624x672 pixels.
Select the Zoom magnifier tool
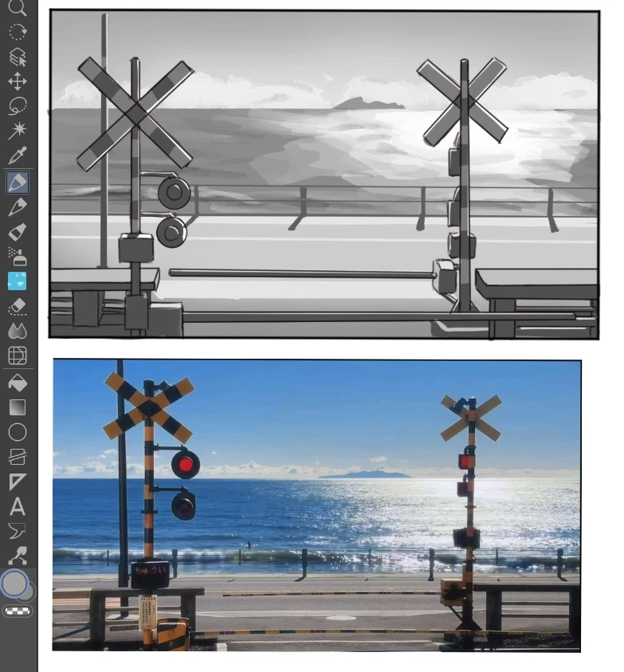pos(18,7)
